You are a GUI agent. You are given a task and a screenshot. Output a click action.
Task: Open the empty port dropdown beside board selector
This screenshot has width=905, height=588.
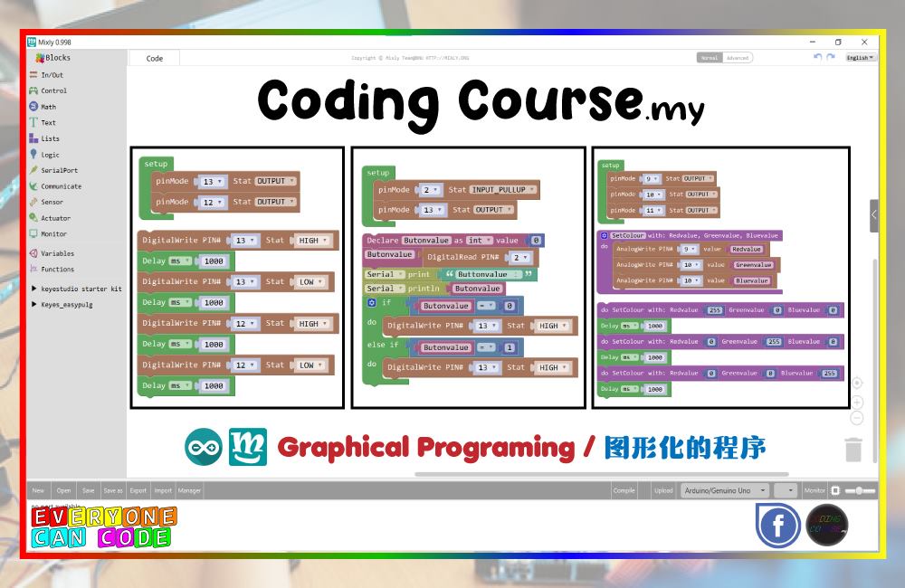pyautogui.click(x=786, y=490)
